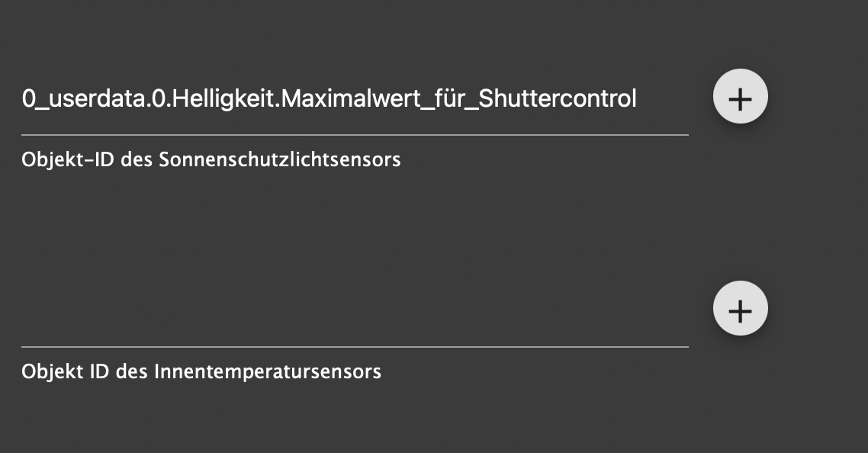Choose an inside temperature sensor using its plus button

pos(740,309)
